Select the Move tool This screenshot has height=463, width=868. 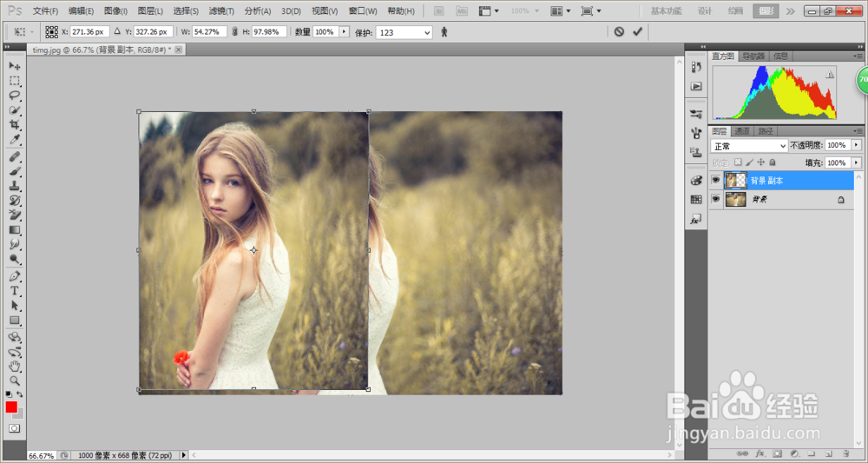point(15,66)
